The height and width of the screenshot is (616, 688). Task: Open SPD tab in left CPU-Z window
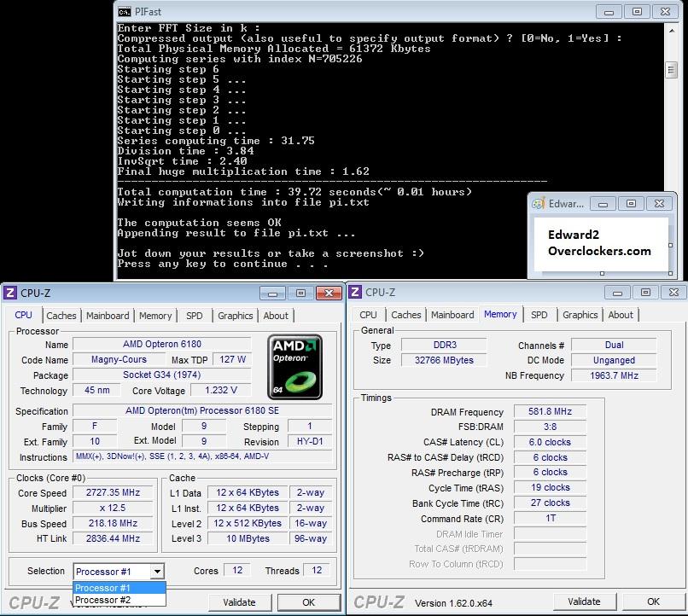195,316
